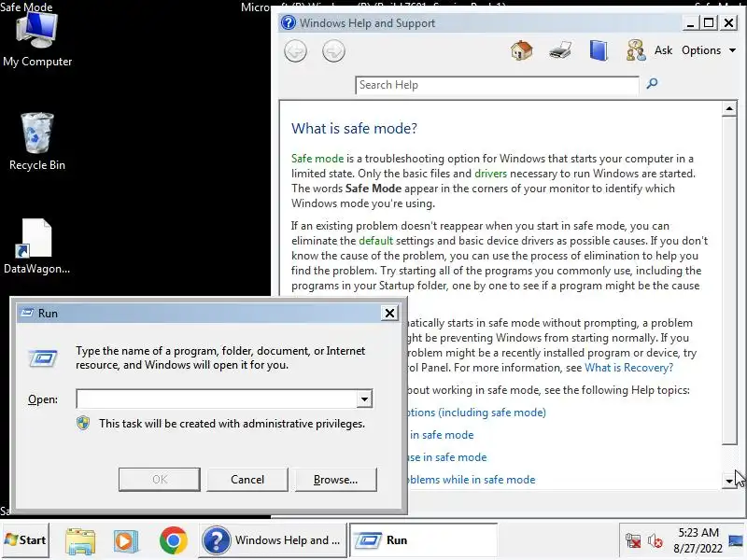Open Windows Explorer from the taskbar
Image resolution: width=747 pixels, height=560 pixels.
coord(80,541)
